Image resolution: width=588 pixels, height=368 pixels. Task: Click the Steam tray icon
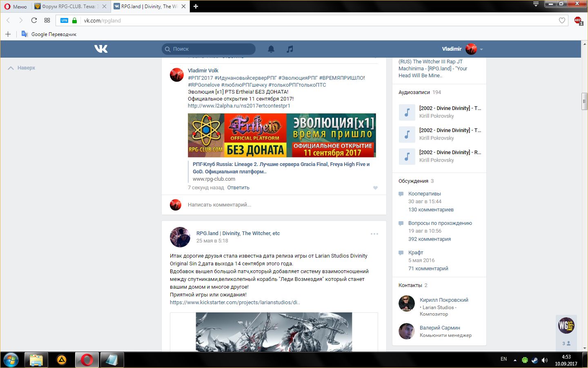535,360
